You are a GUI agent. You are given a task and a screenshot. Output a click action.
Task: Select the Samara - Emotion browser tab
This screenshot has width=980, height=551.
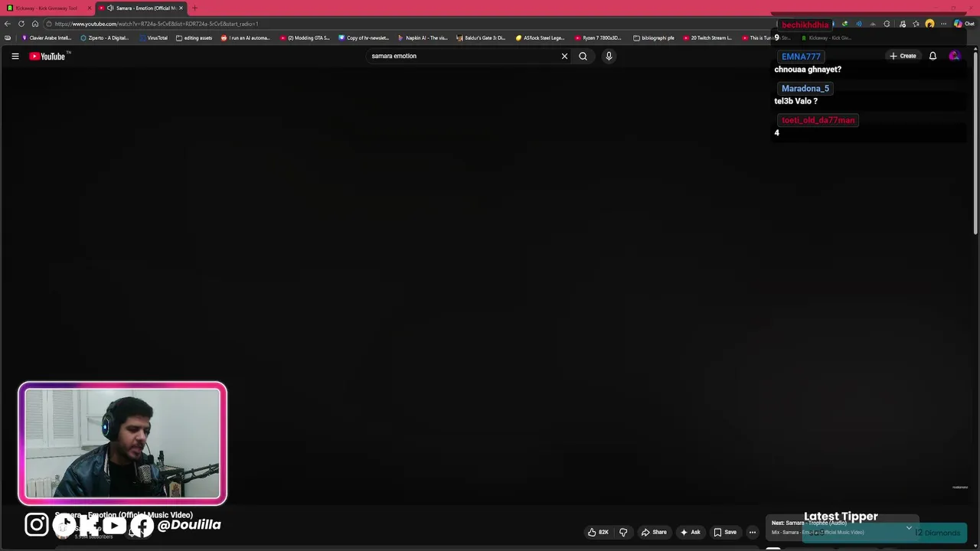click(x=145, y=8)
